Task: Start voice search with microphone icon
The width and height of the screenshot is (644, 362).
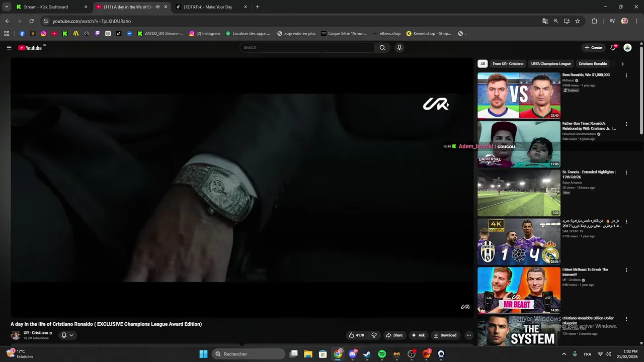Action: [x=399, y=48]
